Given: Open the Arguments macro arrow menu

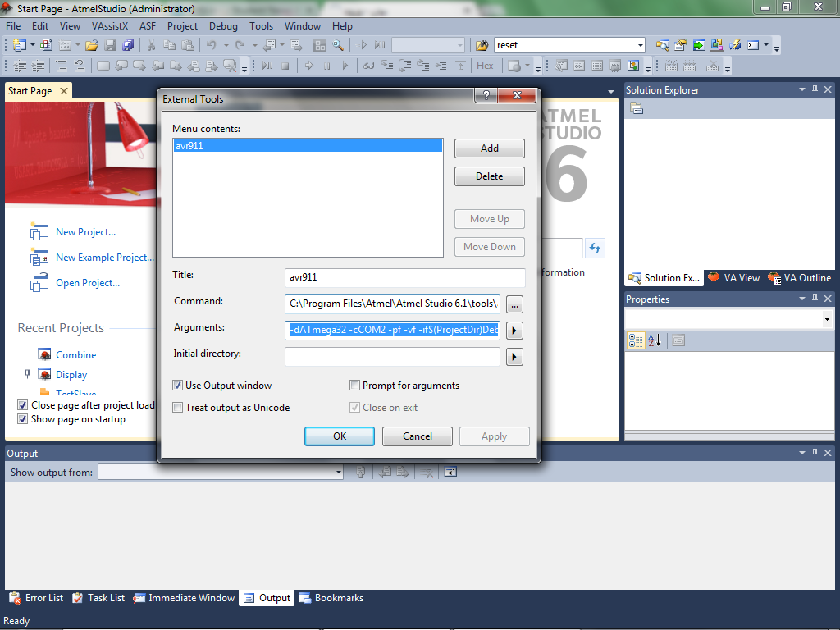Looking at the screenshot, I should [514, 331].
